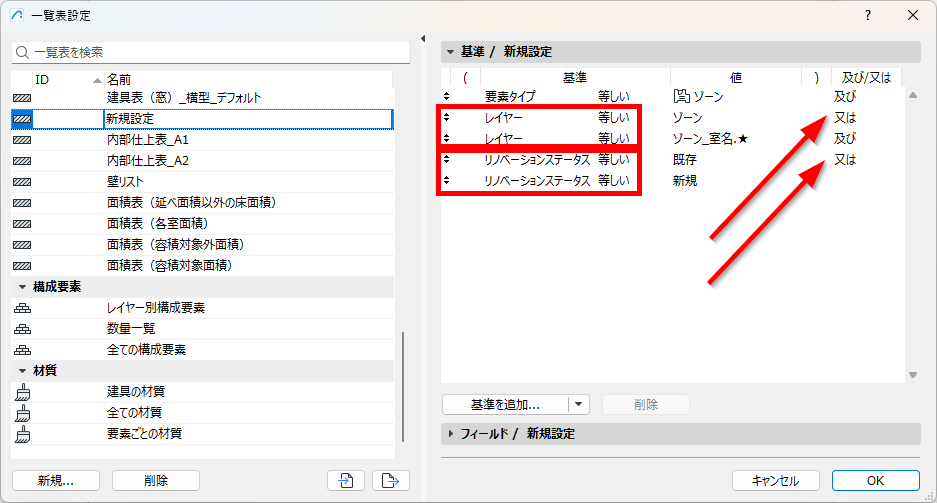Click the schedule icon of 内部仕上表_A2
This screenshot has height=503, width=937.
22,161
